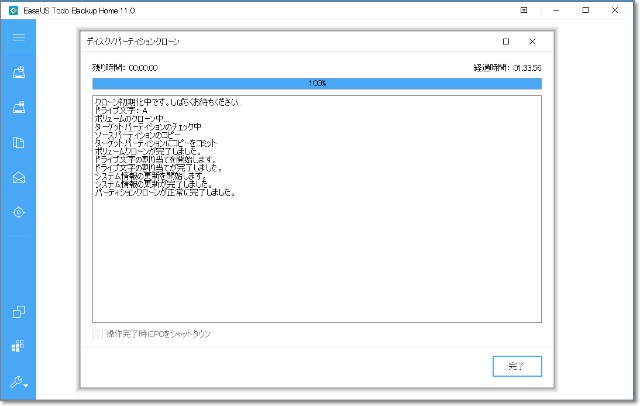The width and height of the screenshot is (640, 406).
Task: Open System Backup from the sidebar
Action: click(x=18, y=108)
